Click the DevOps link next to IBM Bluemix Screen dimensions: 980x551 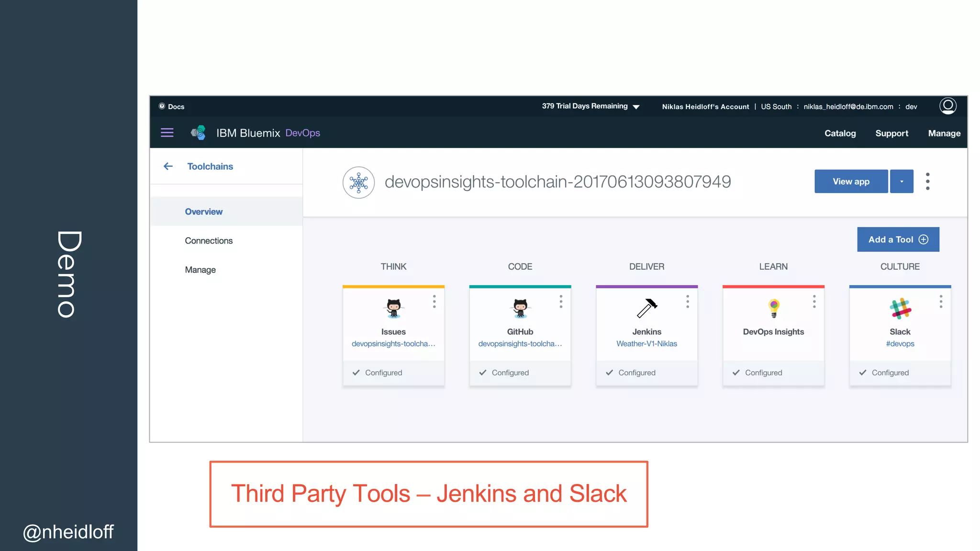(x=303, y=133)
